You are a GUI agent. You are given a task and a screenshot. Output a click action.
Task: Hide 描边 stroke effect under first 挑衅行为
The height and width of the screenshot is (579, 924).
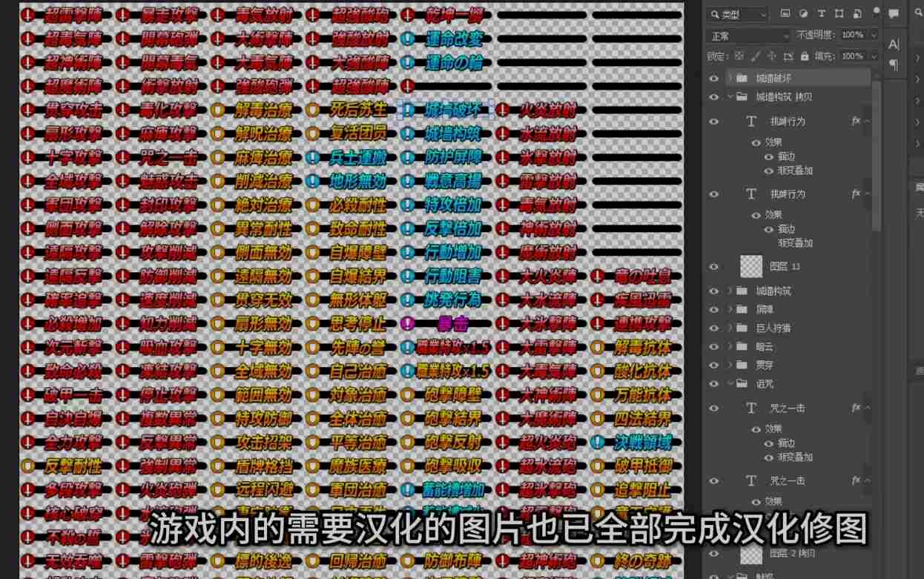point(770,156)
